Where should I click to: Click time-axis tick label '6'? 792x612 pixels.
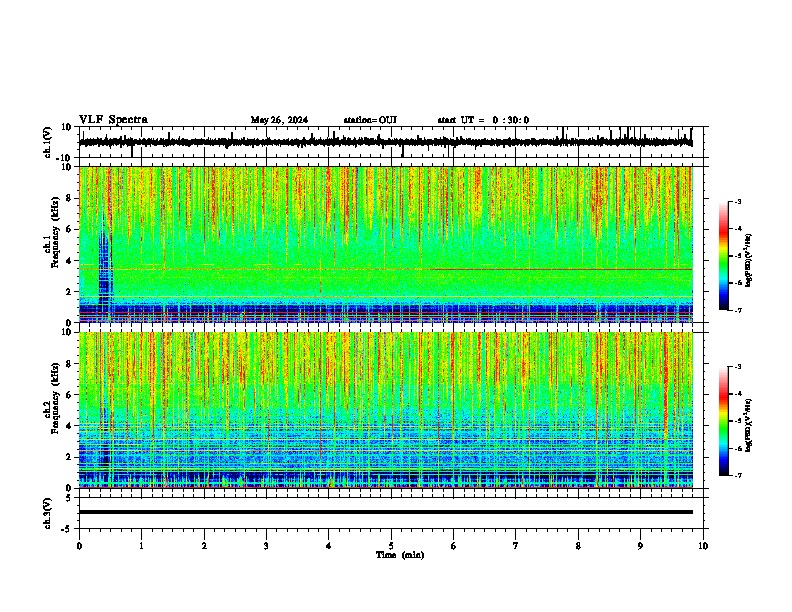pyautogui.click(x=453, y=546)
